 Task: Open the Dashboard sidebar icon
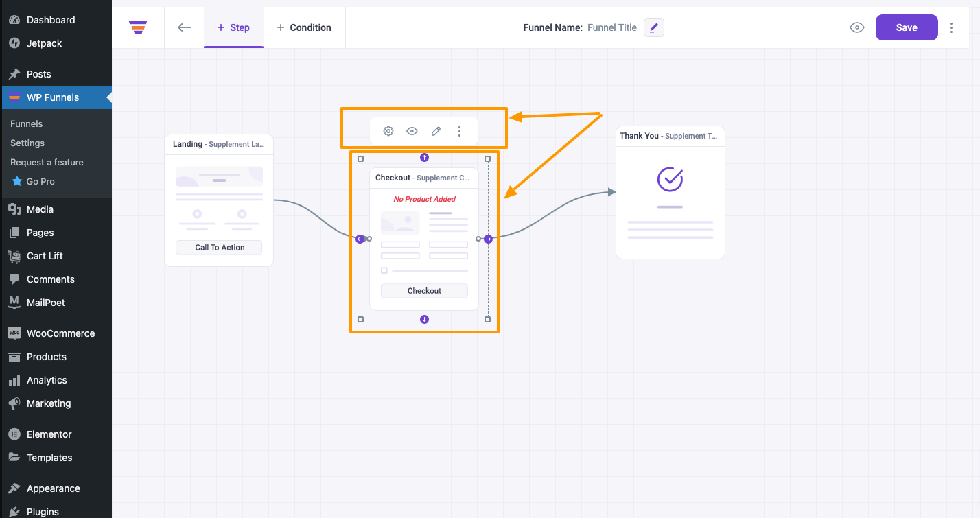pos(14,20)
